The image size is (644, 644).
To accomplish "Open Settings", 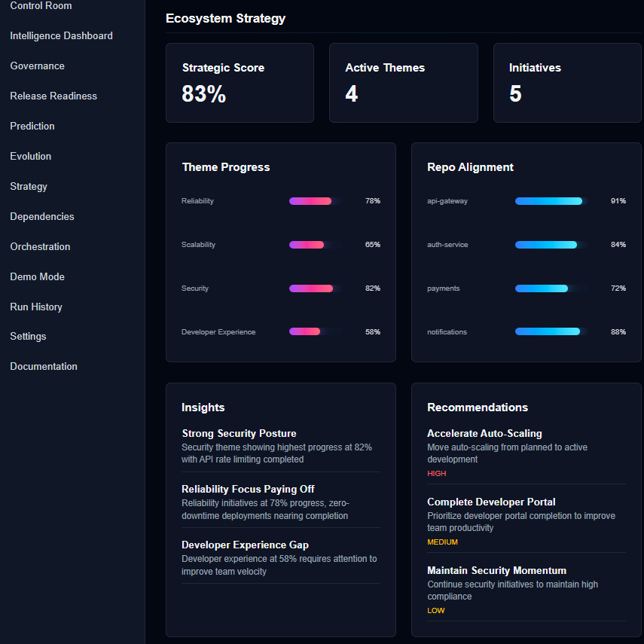I will (x=28, y=336).
